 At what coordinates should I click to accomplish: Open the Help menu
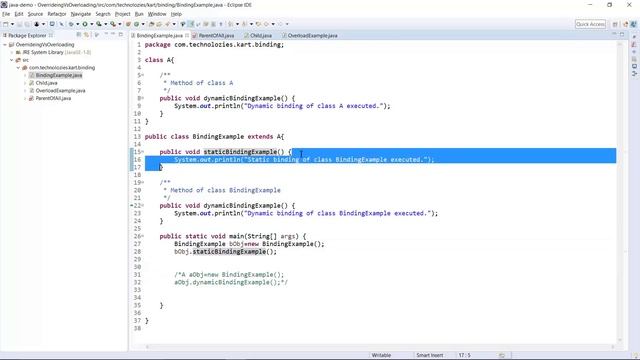point(176,14)
